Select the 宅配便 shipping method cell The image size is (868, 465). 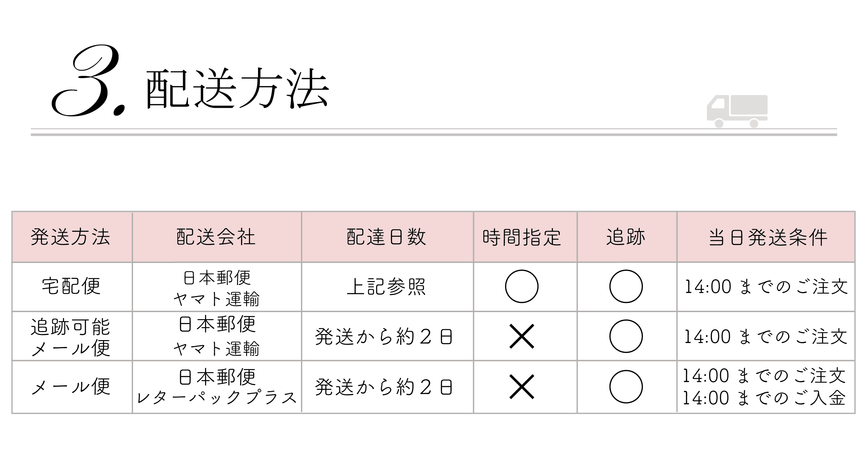tap(71, 286)
